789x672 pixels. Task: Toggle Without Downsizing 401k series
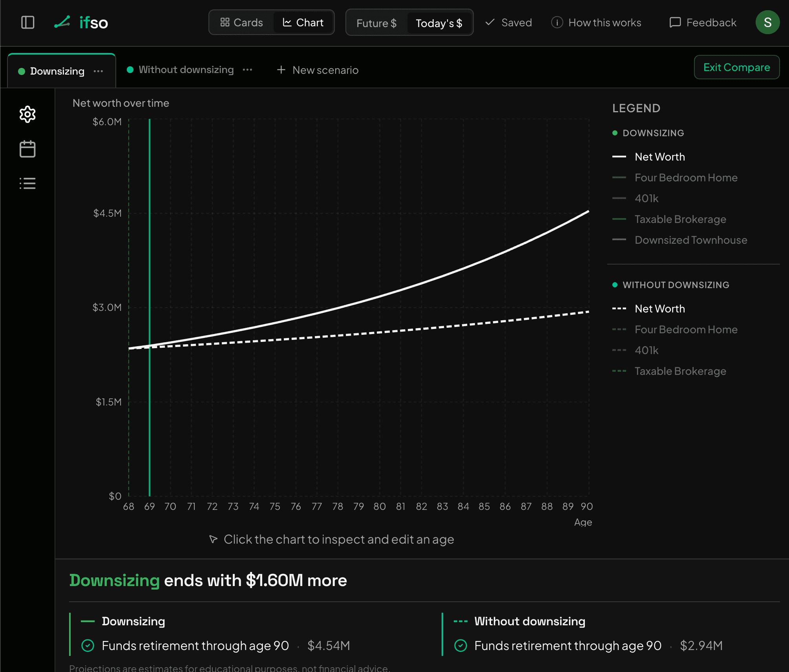pos(635,350)
